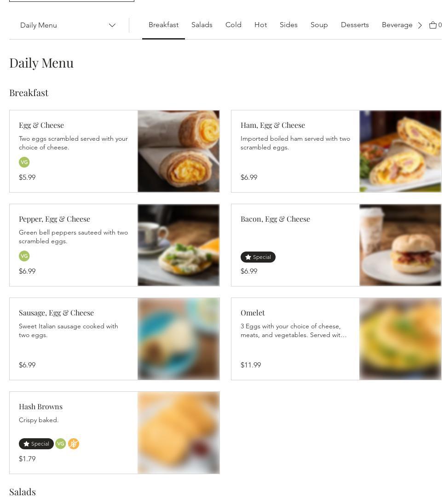Click the Egg & Cheese wrap photo

179,151
